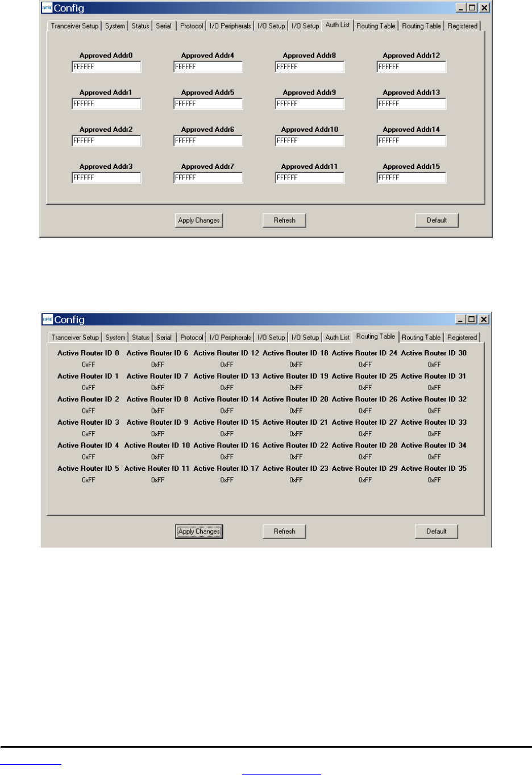
Task: Maximize the Config window showing Routing Table
Action: coord(472,320)
